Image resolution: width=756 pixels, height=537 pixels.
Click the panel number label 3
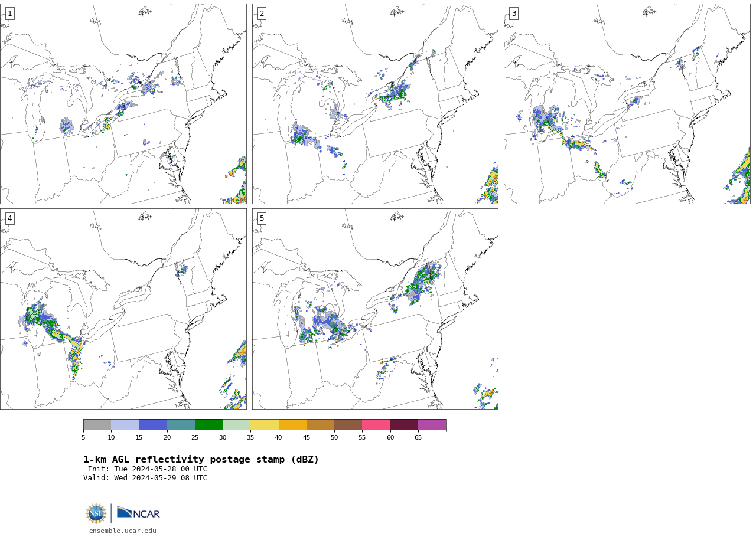pyautogui.click(x=513, y=14)
